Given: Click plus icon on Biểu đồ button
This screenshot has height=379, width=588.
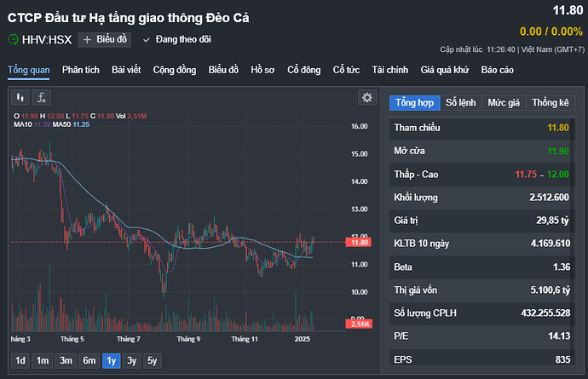Looking at the screenshot, I should pyautogui.click(x=88, y=39).
